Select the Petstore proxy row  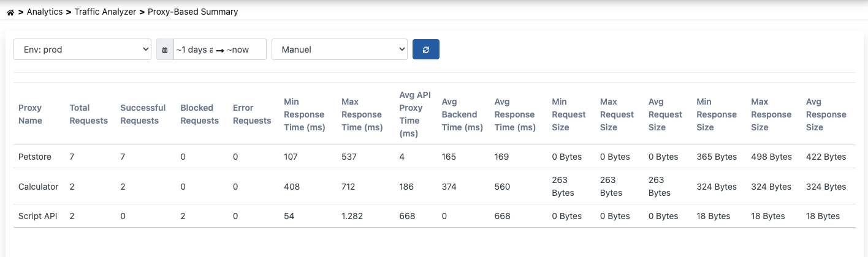tap(434, 157)
